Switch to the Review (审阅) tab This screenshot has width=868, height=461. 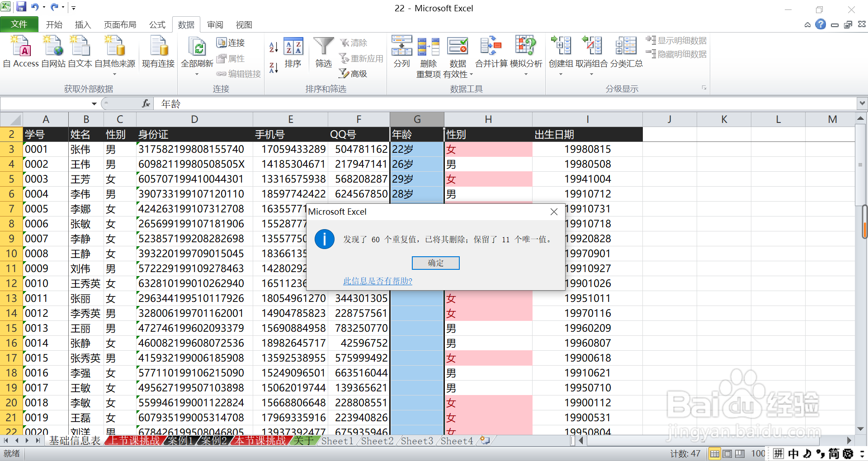pyautogui.click(x=215, y=25)
